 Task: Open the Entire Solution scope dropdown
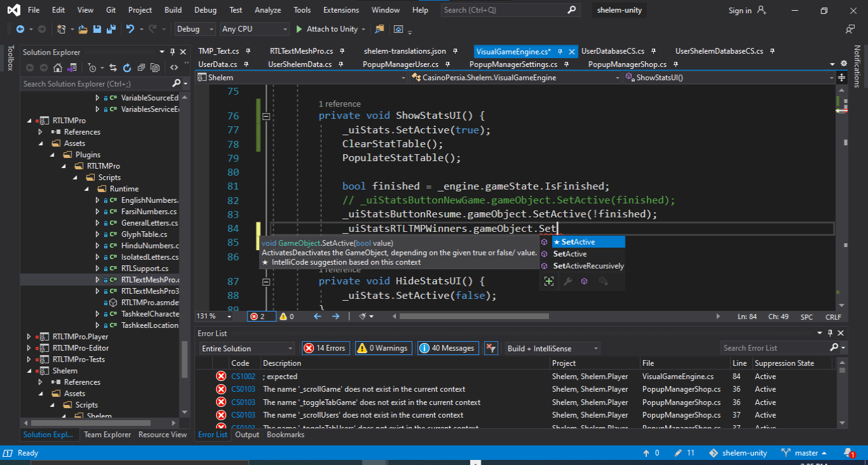(246, 348)
